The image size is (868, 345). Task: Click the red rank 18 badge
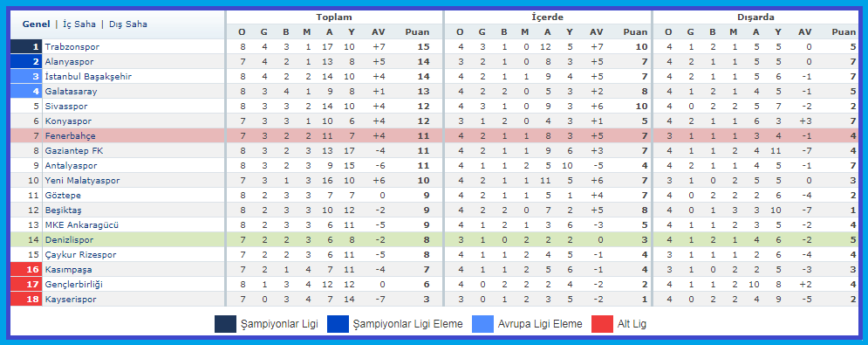tap(26, 299)
